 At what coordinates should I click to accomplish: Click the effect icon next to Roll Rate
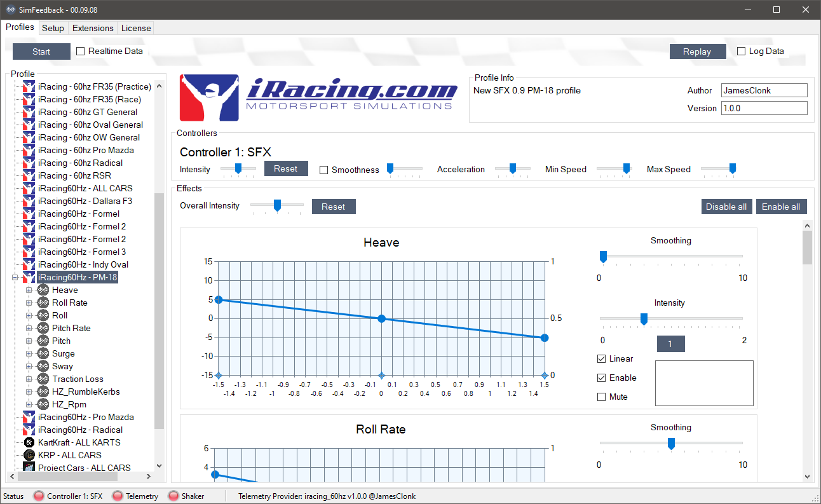coord(43,303)
